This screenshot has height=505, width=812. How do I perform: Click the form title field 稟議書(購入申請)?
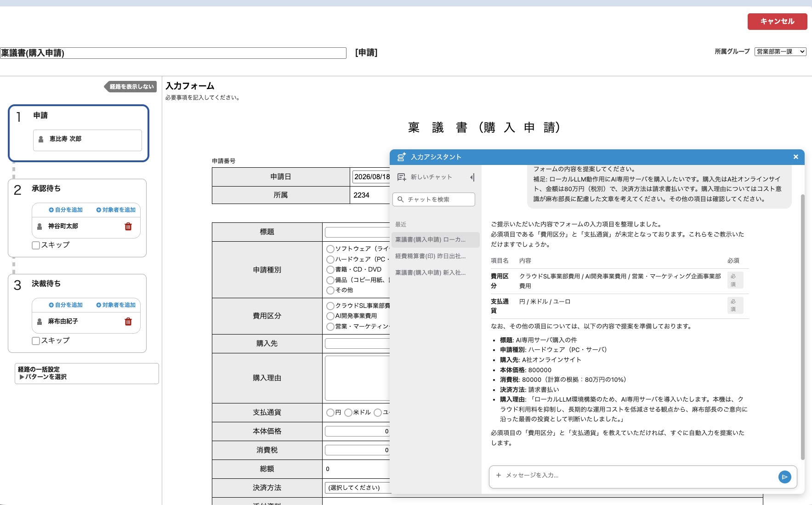click(x=173, y=53)
